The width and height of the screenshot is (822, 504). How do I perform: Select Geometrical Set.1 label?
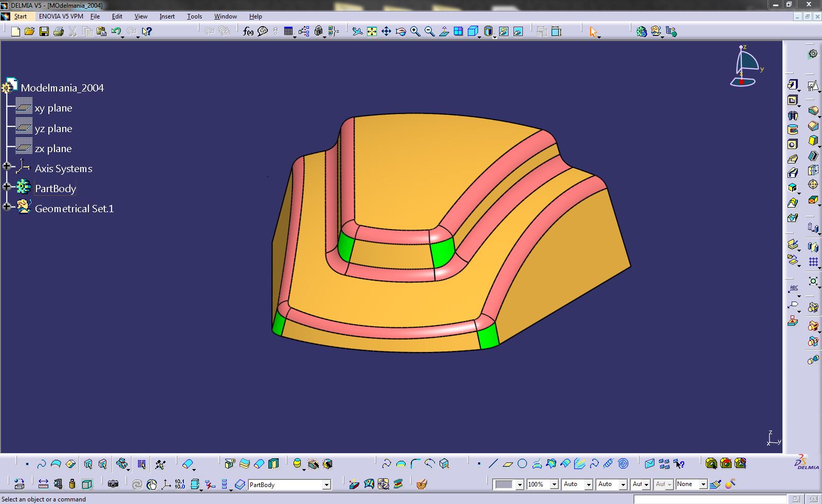(x=75, y=209)
